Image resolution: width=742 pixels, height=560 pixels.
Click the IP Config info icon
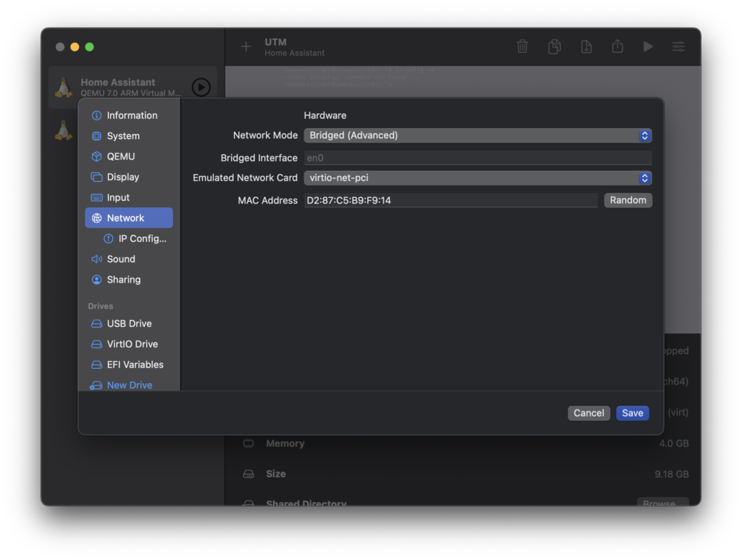tap(109, 239)
